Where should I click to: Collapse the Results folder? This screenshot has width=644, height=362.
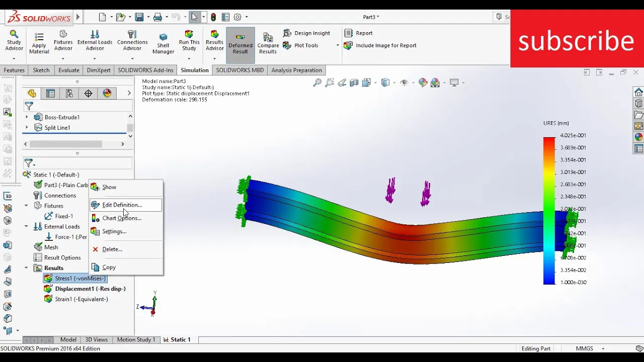click(26, 268)
